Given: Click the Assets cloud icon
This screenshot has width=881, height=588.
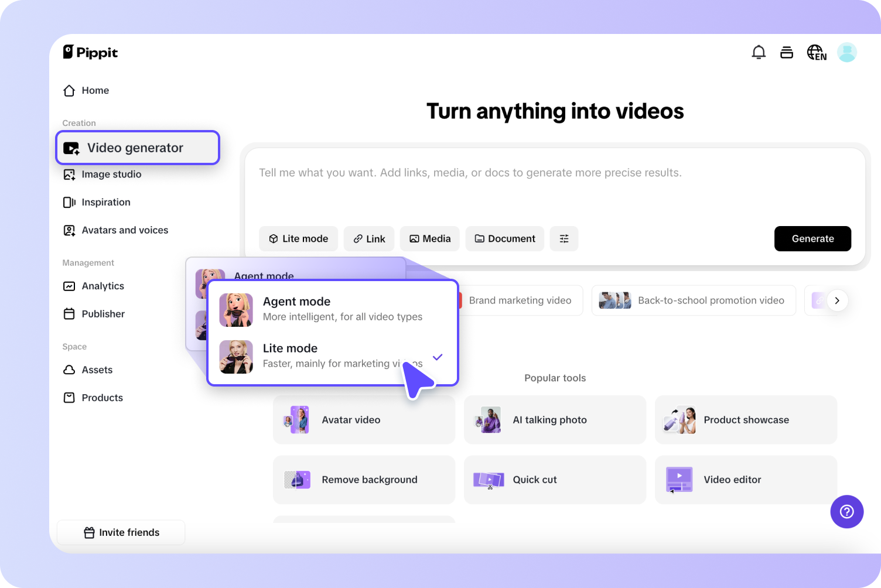Looking at the screenshot, I should coord(69,370).
